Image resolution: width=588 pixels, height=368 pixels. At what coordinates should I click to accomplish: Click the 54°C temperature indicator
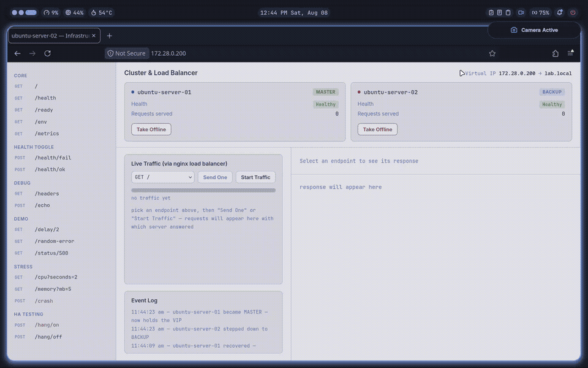tap(101, 12)
